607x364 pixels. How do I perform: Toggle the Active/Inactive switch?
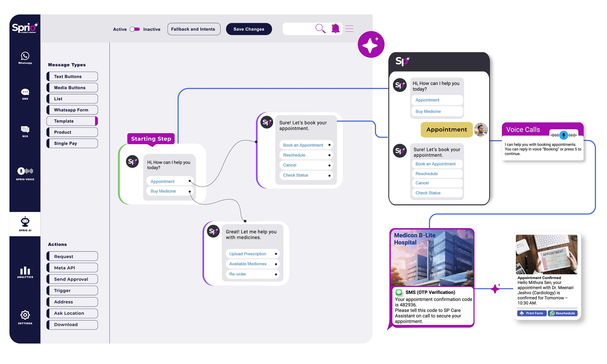135,29
